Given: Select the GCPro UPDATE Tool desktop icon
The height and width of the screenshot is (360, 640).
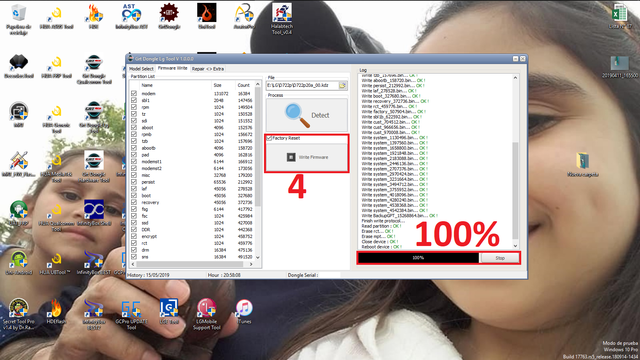Looking at the screenshot, I should 131,315.
